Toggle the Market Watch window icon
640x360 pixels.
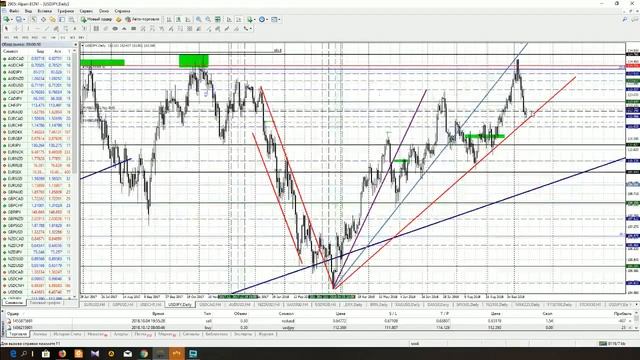[33, 19]
